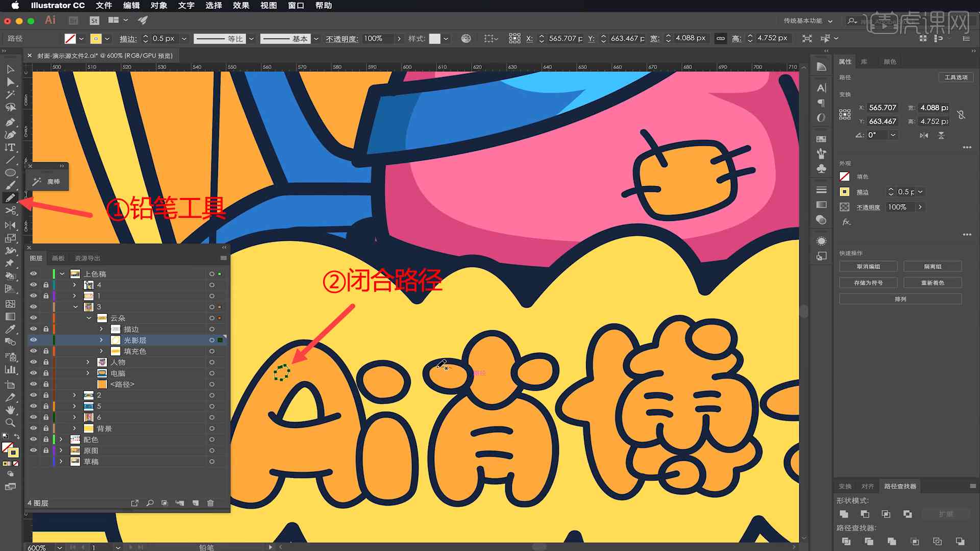This screenshot has height=551, width=980.
Task: Toggle visibility of 云朵 layer
Action: point(34,317)
